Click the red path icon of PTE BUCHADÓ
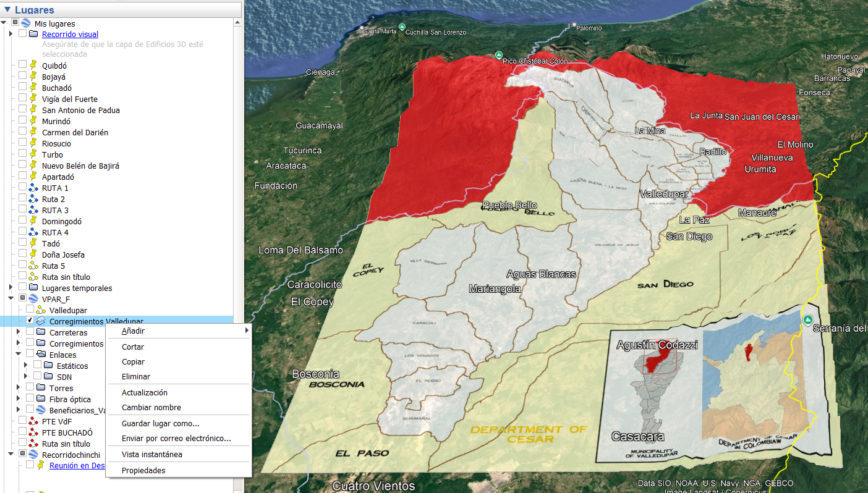The width and height of the screenshot is (868, 493). pos(33,432)
